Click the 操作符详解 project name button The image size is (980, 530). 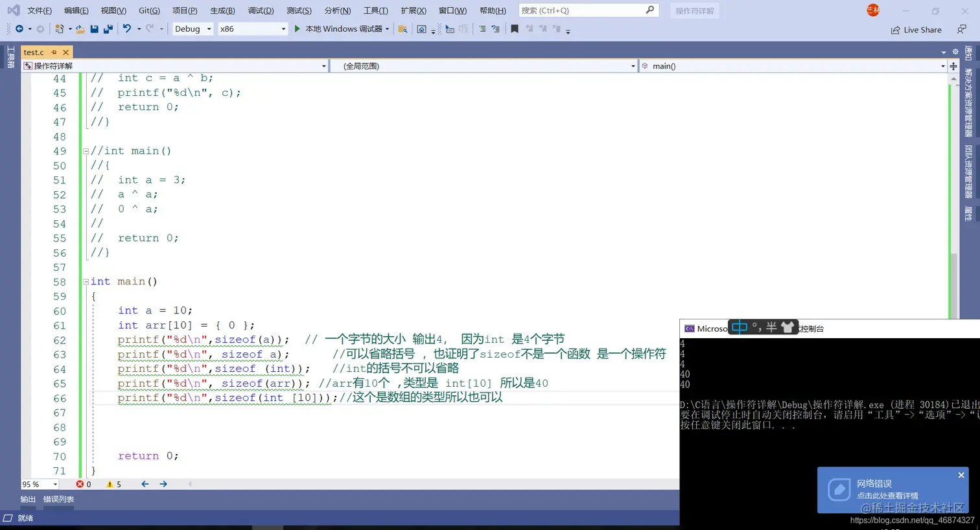click(695, 11)
